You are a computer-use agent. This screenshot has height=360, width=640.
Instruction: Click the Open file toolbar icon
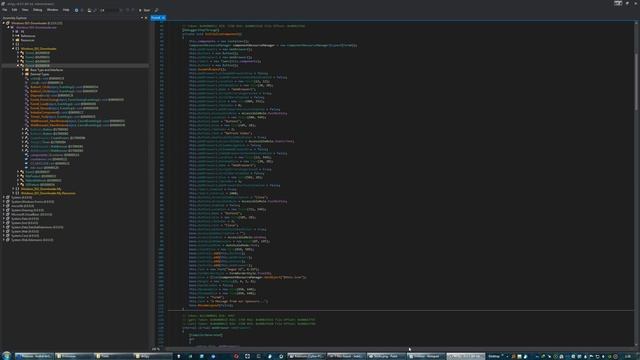click(89, 10)
